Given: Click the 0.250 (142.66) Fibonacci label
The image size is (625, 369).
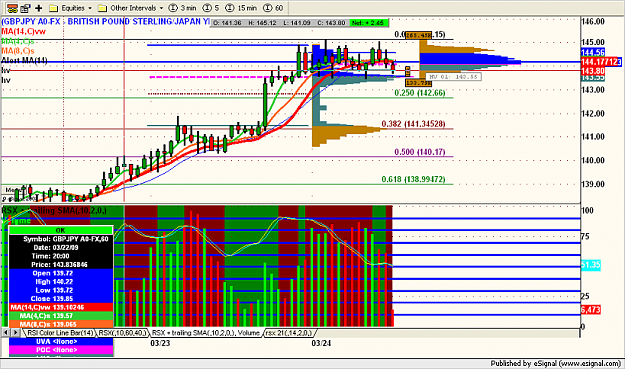Looking at the screenshot, I should click(420, 93).
